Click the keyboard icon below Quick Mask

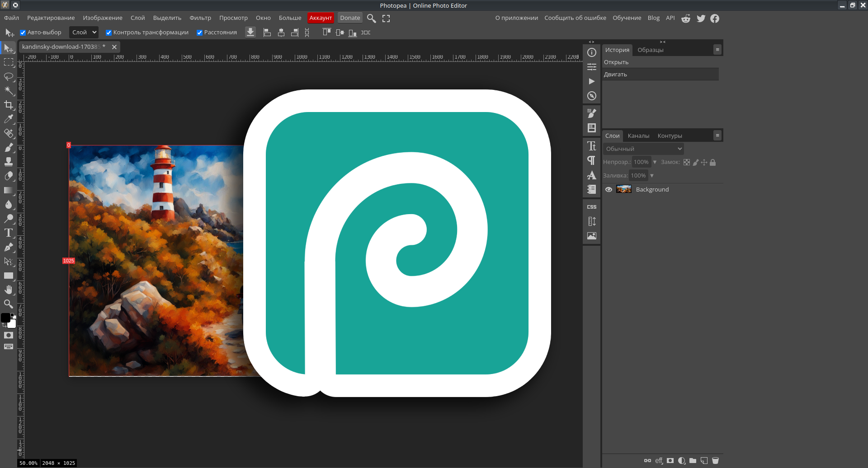(9, 346)
